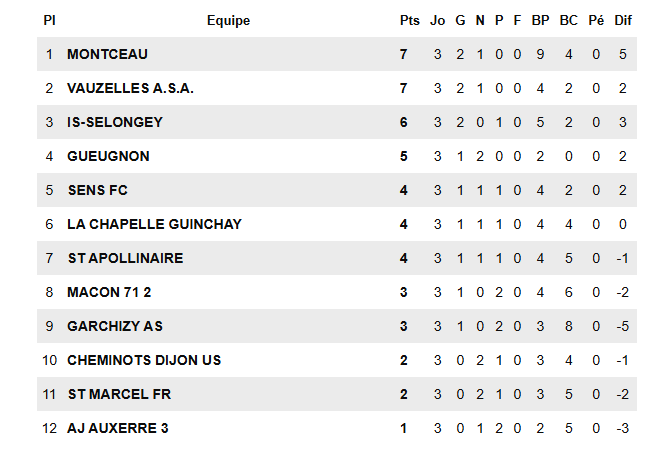This screenshot has height=452, width=668.
Task: Click on GUEUGNON in the standings
Action: pos(107,156)
